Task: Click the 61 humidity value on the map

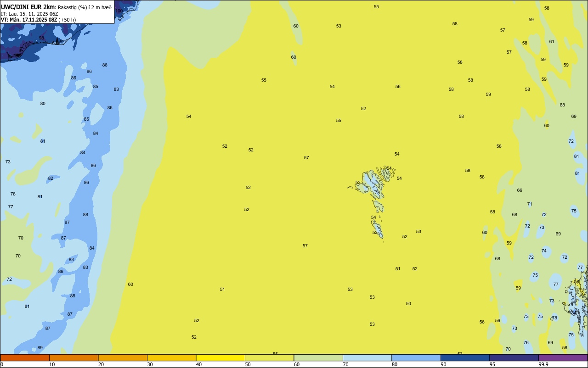Action: point(552,42)
